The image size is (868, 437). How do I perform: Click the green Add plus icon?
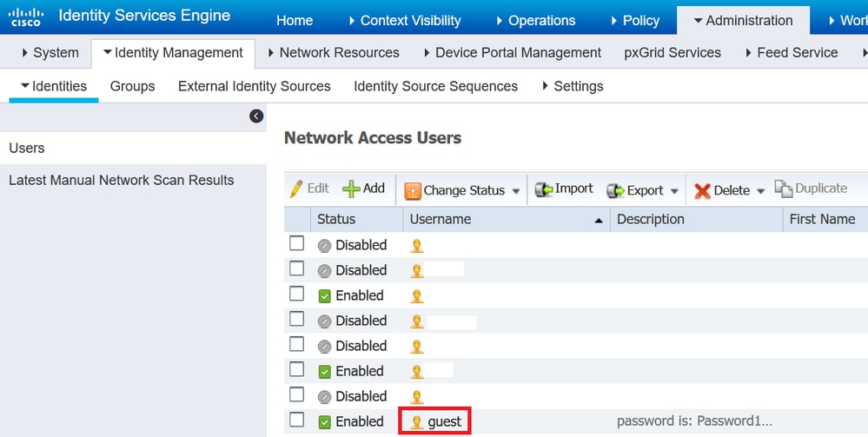click(351, 189)
